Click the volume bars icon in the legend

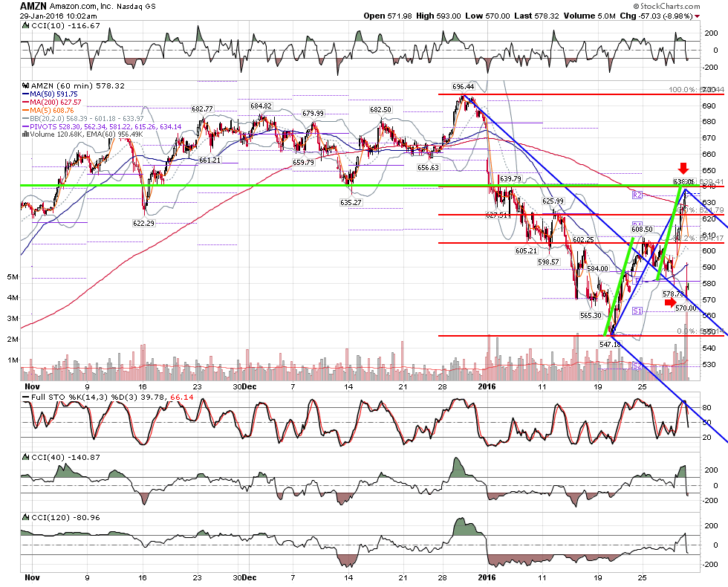pyautogui.click(x=26, y=134)
